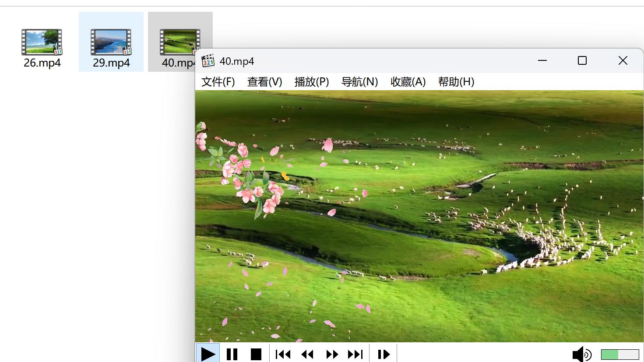Click the 29.mp4 file name label
Screen dimensions: 644x362
(x=111, y=63)
